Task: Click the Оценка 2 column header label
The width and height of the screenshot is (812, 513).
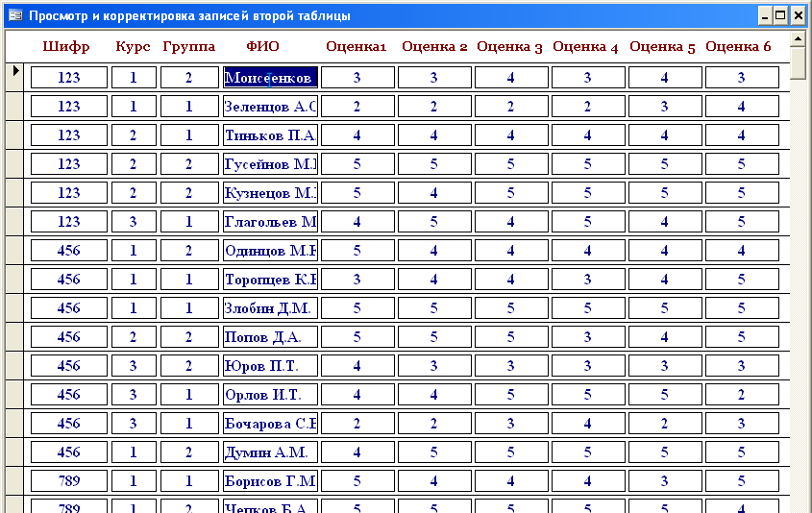Action: (434, 46)
